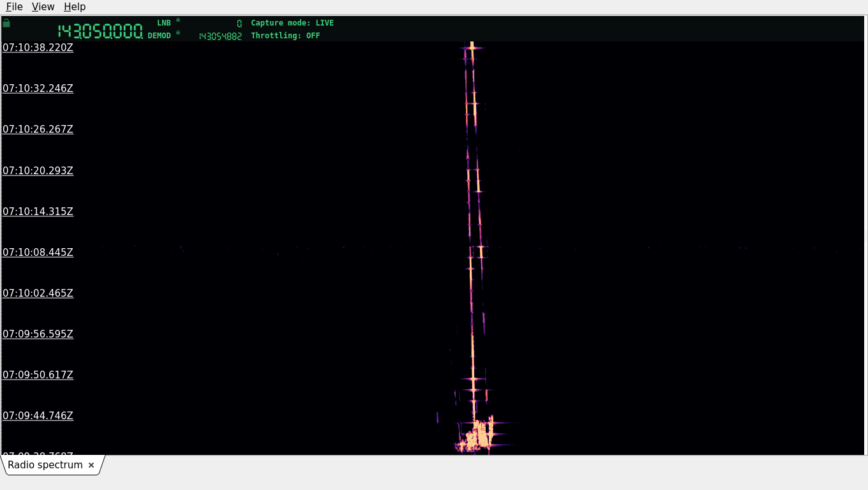Toggle the main frequency lock icon
Image resolution: width=868 pixels, height=490 pixels.
[x=6, y=23]
